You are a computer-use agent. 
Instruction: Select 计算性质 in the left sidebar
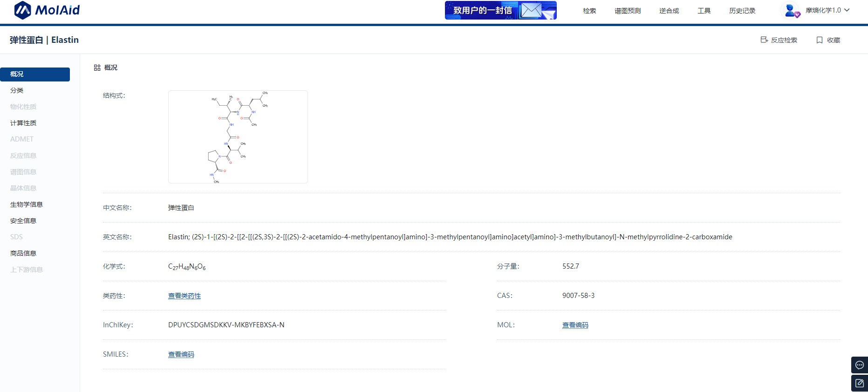click(x=23, y=123)
